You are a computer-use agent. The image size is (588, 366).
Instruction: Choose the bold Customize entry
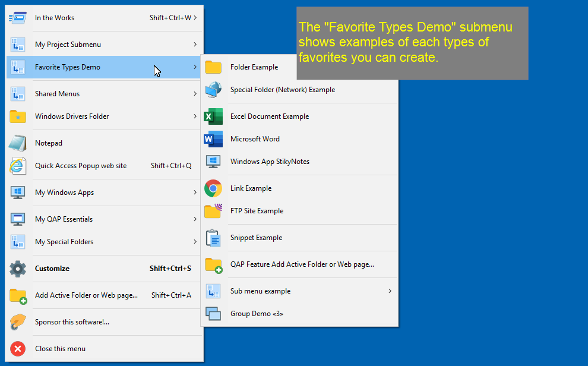point(104,269)
